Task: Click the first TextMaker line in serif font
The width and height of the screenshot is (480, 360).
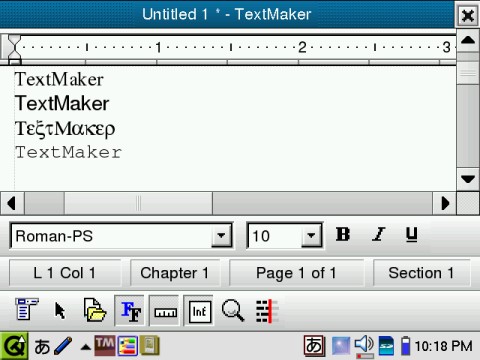Action: 59,80
